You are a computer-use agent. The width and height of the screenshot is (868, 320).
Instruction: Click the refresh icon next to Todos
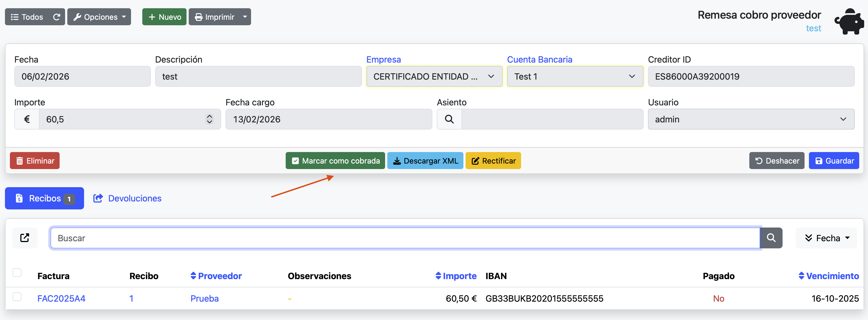click(x=57, y=17)
